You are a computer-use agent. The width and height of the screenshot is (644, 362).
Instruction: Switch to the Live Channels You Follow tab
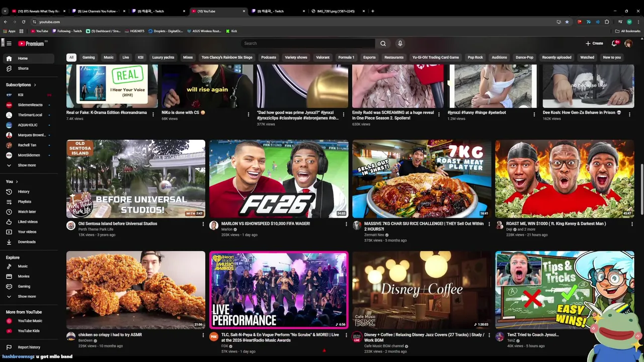tap(97, 11)
